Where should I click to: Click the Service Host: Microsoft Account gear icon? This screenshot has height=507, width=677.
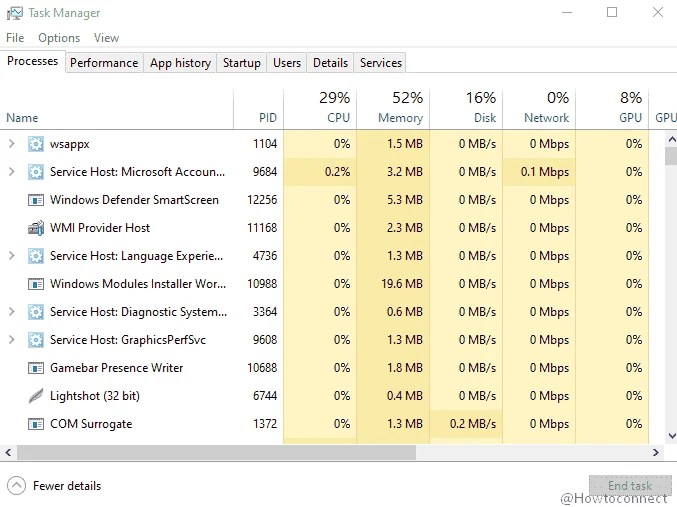35,172
